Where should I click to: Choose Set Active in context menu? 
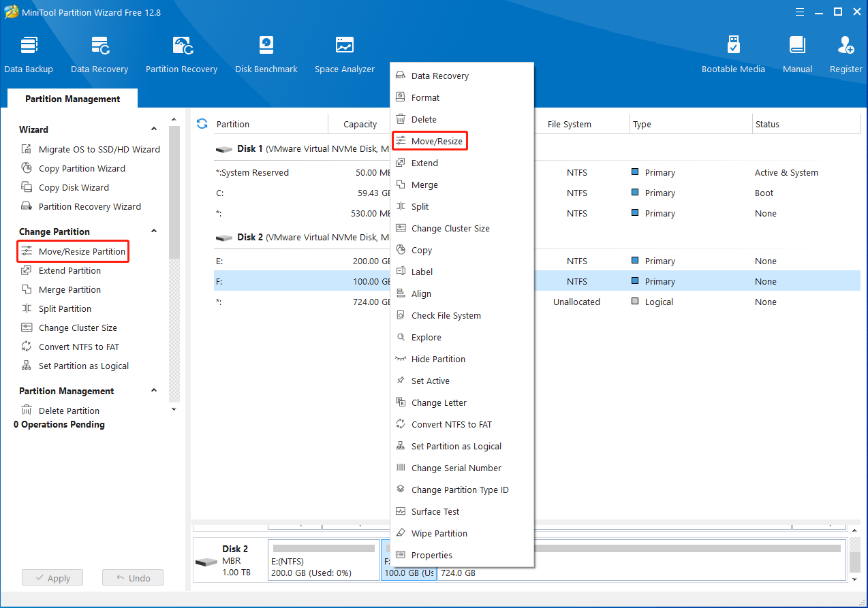(462, 381)
